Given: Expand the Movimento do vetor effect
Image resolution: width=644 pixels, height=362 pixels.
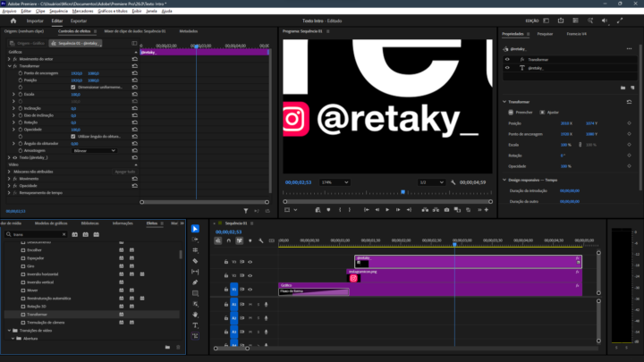Looking at the screenshot, I should [9, 59].
